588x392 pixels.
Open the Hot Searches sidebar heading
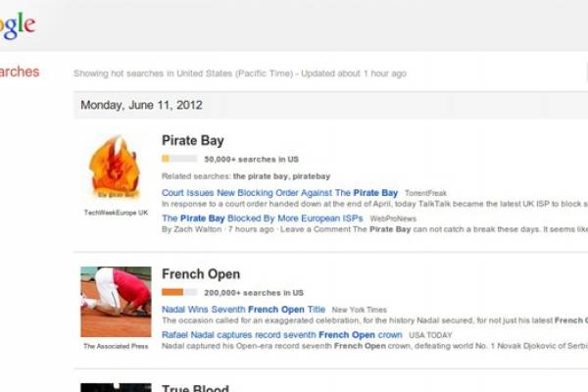20,72
